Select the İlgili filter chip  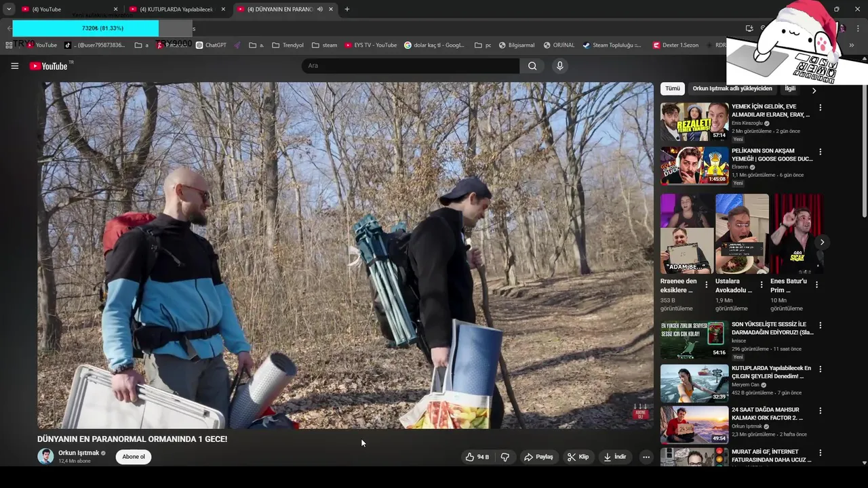pos(790,89)
